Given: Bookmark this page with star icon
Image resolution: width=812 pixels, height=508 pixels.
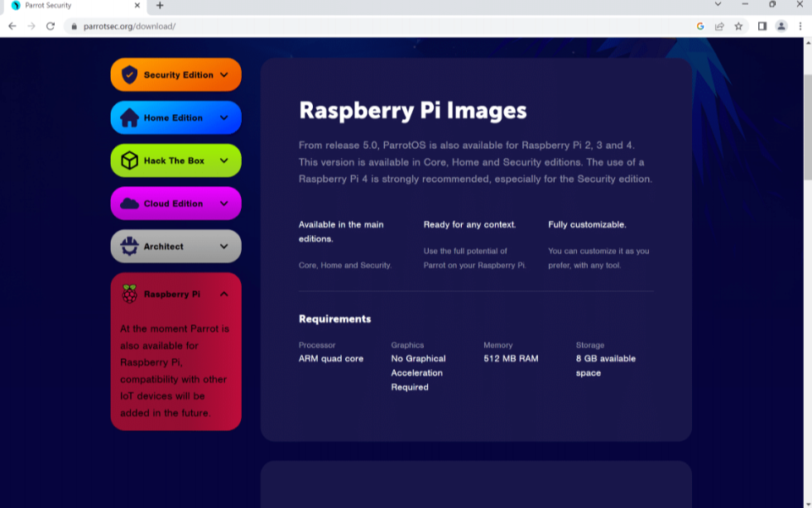Looking at the screenshot, I should 738,26.
